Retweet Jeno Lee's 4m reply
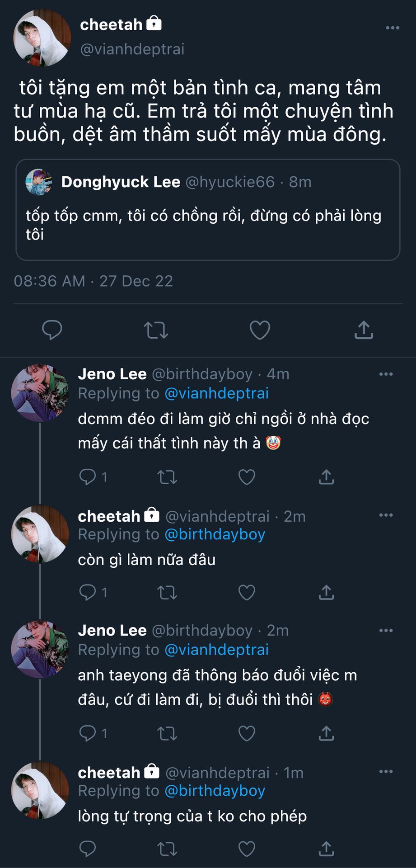The height and width of the screenshot is (868, 416). point(167,477)
